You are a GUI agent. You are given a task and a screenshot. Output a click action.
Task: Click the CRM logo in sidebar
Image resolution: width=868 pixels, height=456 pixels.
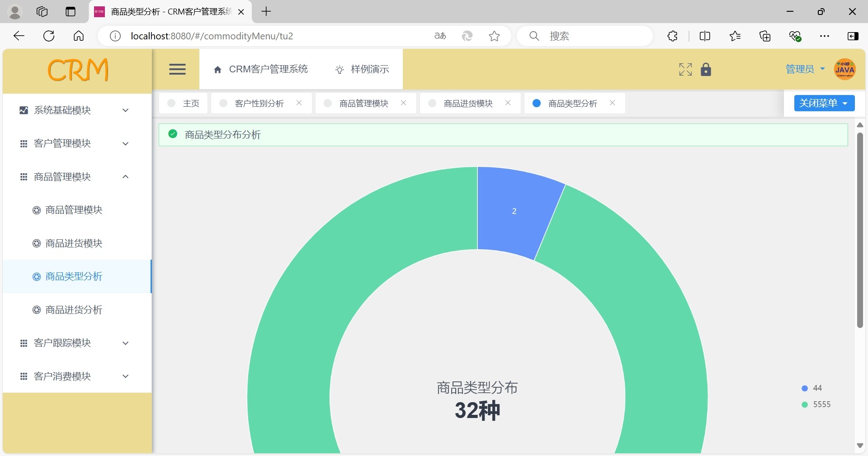[78, 70]
